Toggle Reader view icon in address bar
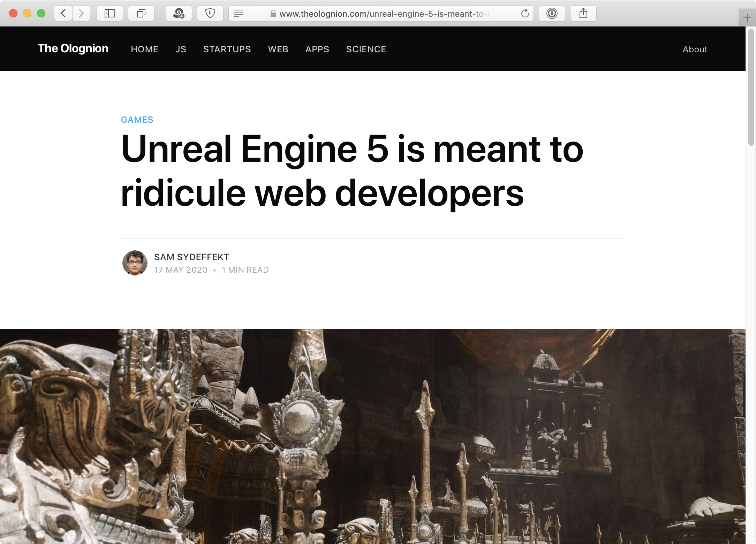This screenshot has width=756, height=544. click(x=239, y=14)
